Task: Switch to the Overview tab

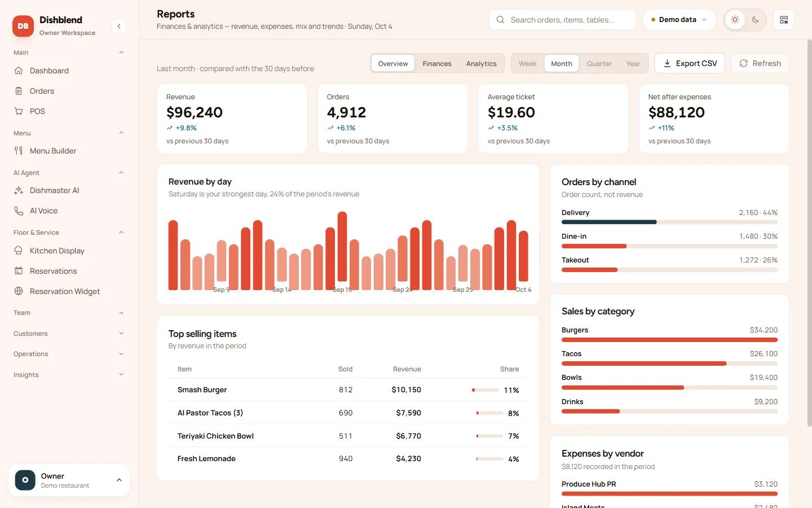Action: click(x=393, y=64)
